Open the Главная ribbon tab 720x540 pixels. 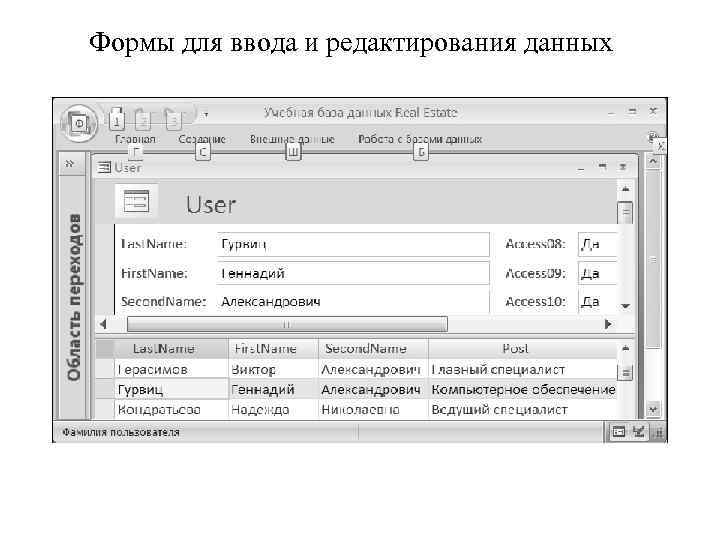135,139
